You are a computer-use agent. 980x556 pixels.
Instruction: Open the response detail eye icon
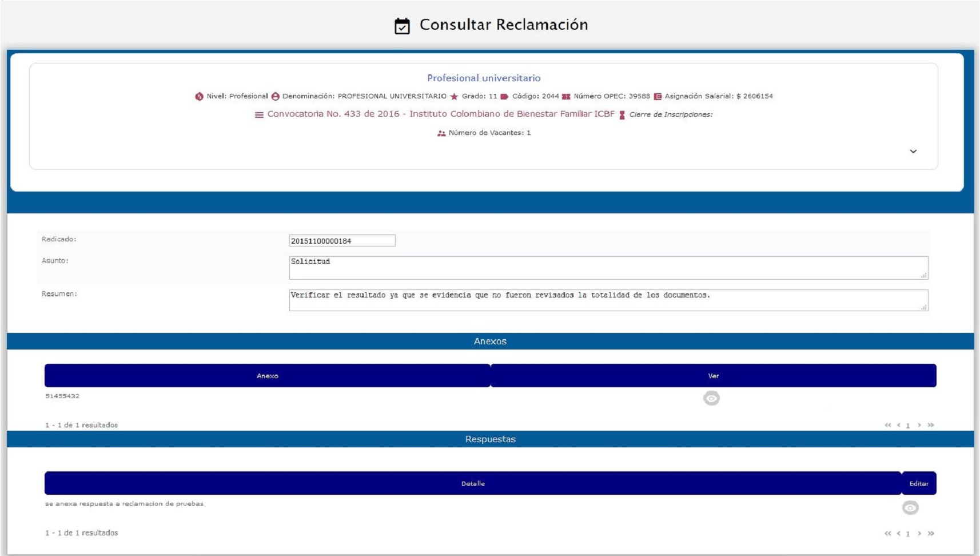910,507
